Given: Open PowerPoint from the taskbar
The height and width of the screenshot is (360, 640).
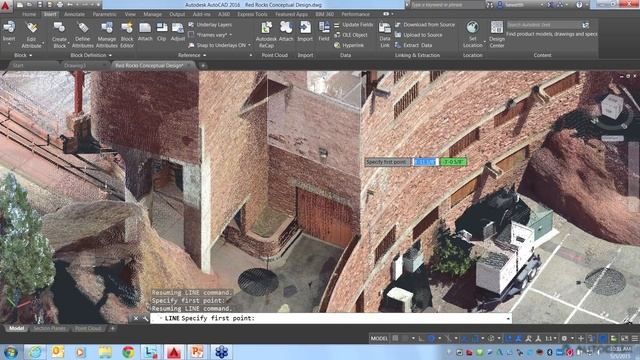Looking at the screenshot, I should pyautogui.click(x=197, y=352).
